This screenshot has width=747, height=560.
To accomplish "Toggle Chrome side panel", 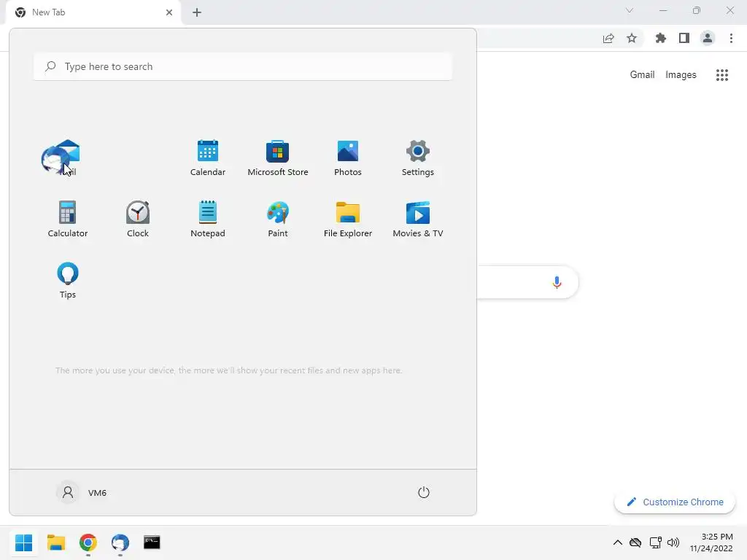I will point(684,38).
